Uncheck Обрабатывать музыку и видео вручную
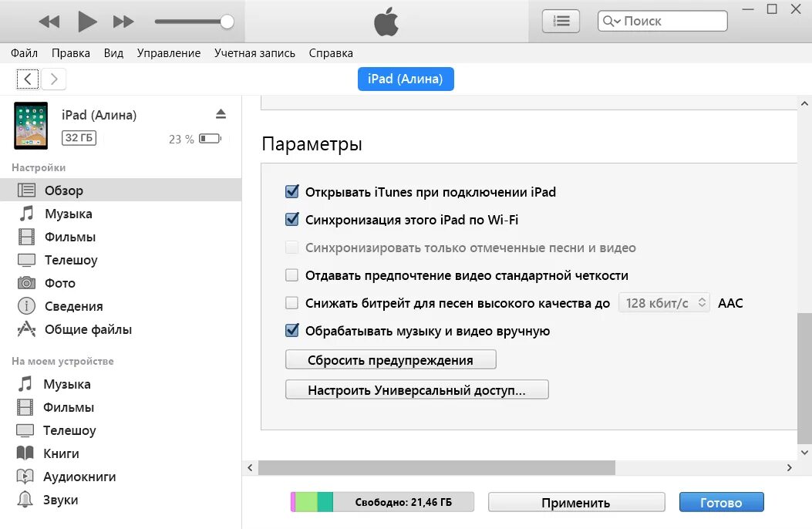This screenshot has width=812, height=529. [291, 330]
